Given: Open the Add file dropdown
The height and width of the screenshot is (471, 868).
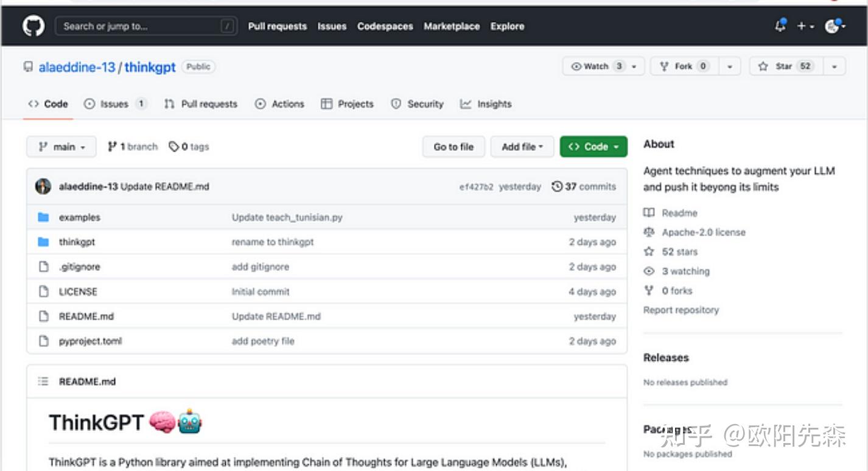Looking at the screenshot, I should pyautogui.click(x=522, y=147).
